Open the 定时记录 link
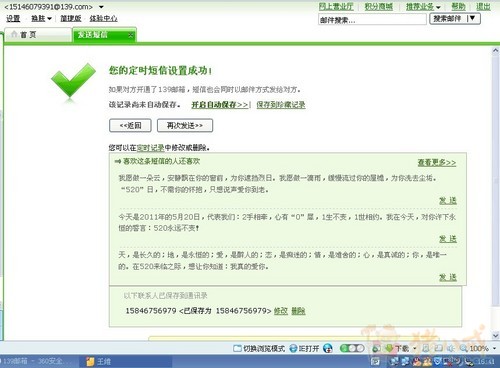The height and width of the screenshot is (368, 500). [x=151, y=148]
